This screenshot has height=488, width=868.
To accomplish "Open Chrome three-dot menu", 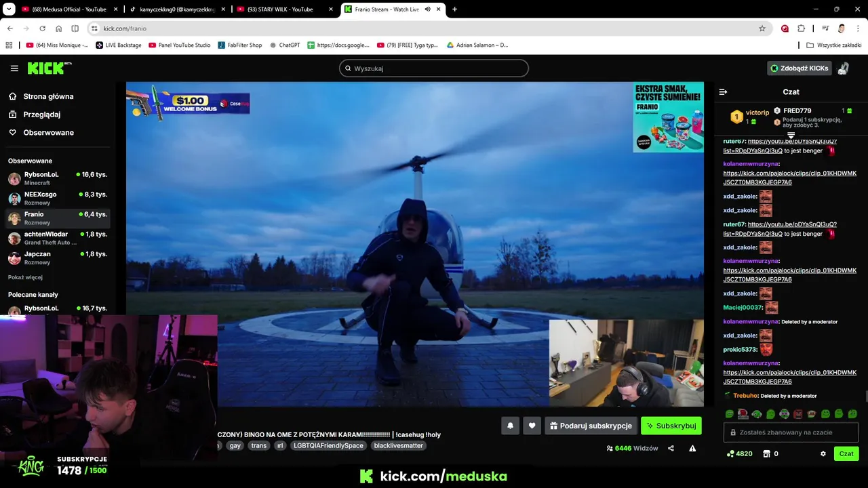I will click(858, 28).
